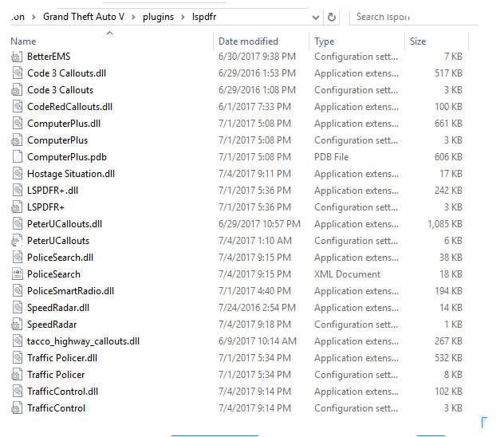Click the ComputerPlus.dll file icon
The image size is (504, 437).
[18, 123]
